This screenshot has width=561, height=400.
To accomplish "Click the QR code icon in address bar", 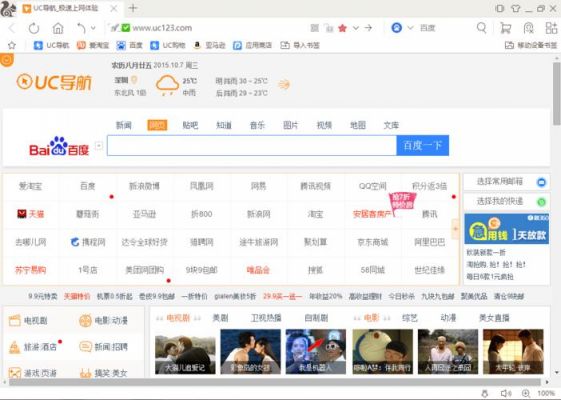I will coord(314,28).
